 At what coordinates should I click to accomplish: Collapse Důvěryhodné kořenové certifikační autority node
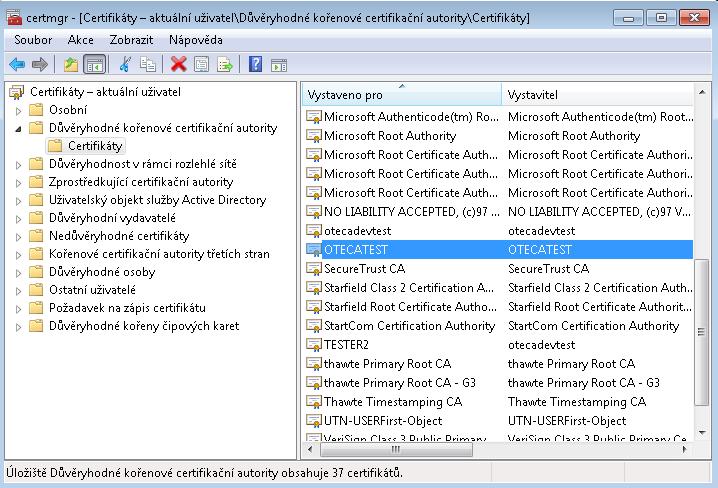(18, 129)
